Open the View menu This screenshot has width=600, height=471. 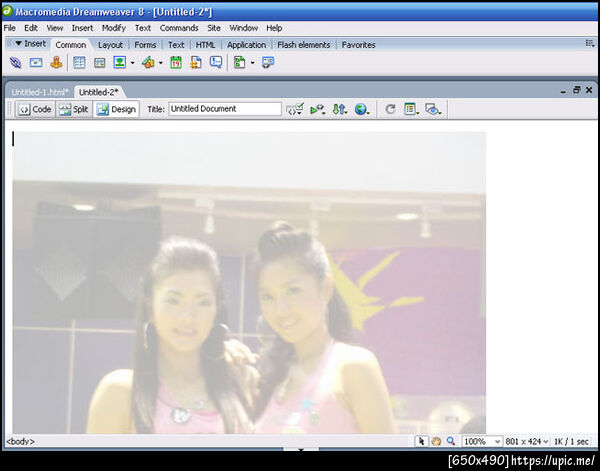point(55,28)
